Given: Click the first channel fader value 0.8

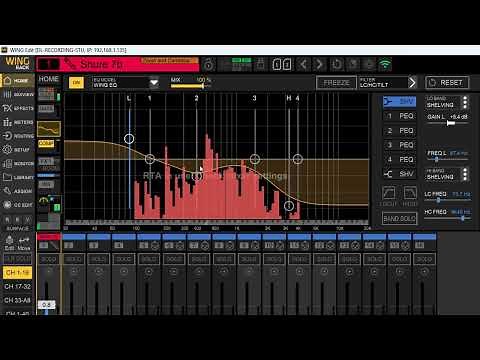Looking at the screenshot, I should click(x=46, y=305).
